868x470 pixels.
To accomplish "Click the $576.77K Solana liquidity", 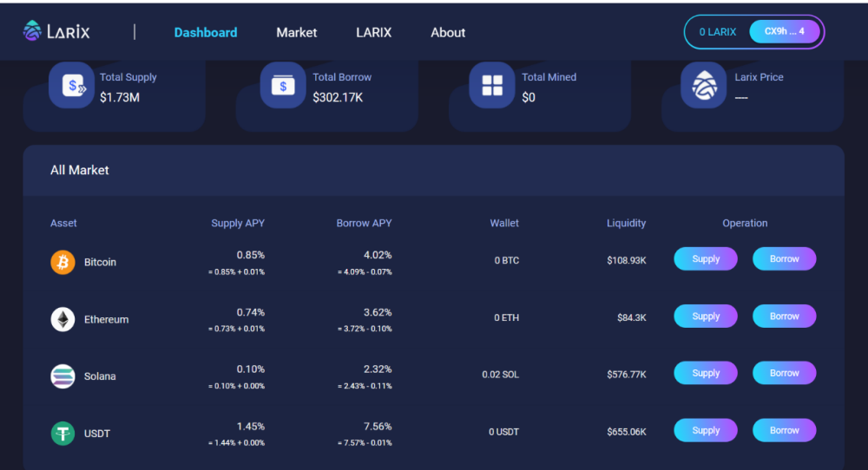I will pyautogui.click(x=626, y=375).
